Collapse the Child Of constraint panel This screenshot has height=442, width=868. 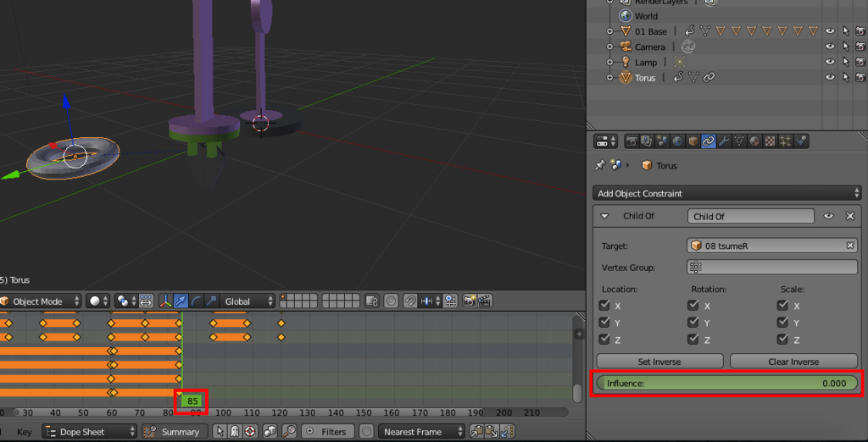pyautogui.click(x=604, y=216)
